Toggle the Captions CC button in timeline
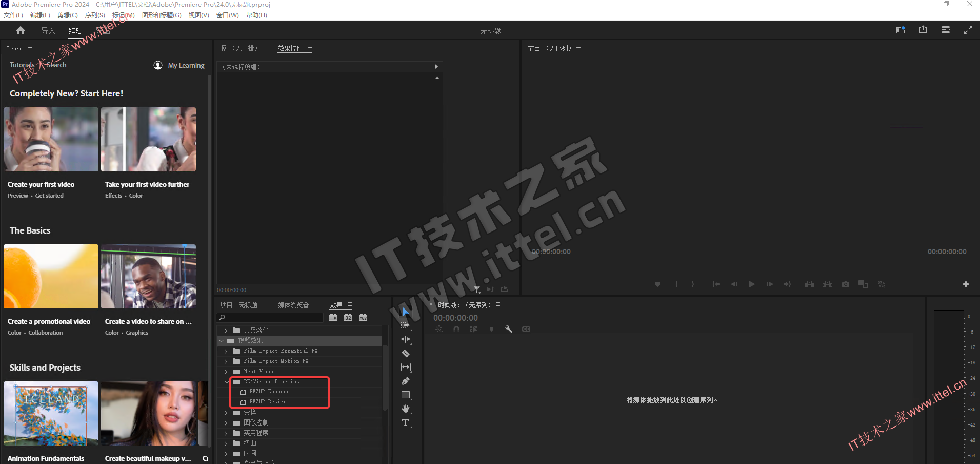Screen dimensions: 980x464 coord(526,329)
